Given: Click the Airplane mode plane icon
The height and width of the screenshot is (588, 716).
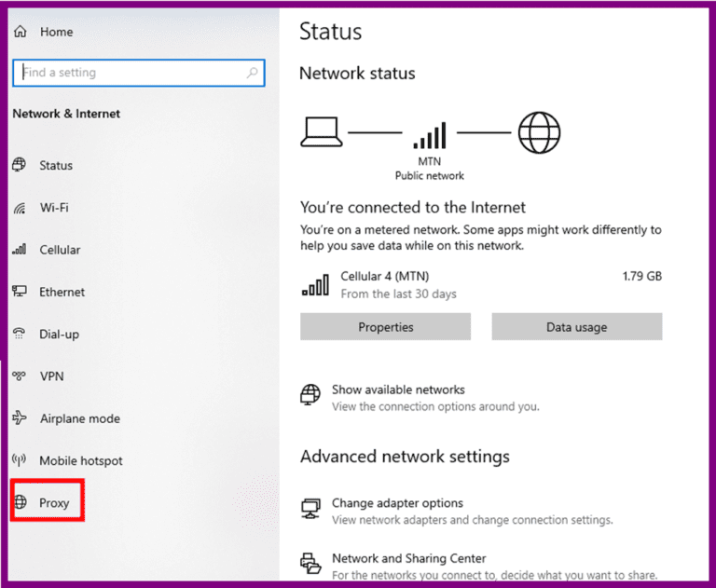Looking at the screenshot, I should click(20, 418).
